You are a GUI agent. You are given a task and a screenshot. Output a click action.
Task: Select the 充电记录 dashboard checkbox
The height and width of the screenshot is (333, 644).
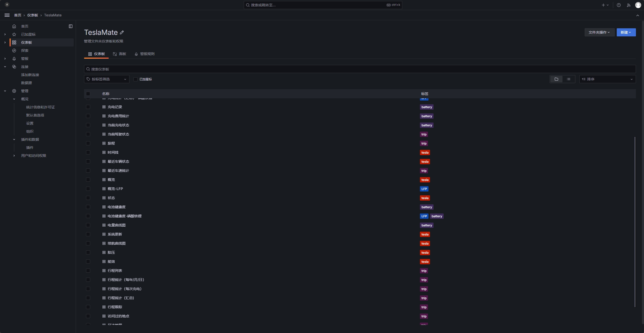(x=88, y=107)
